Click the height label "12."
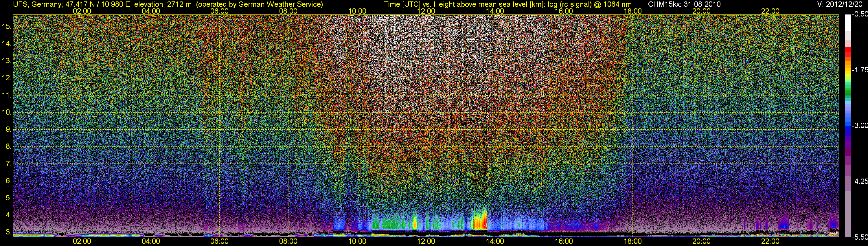This screenshot has width=868, height=246. pyautogui.click(x=7, y=78)
